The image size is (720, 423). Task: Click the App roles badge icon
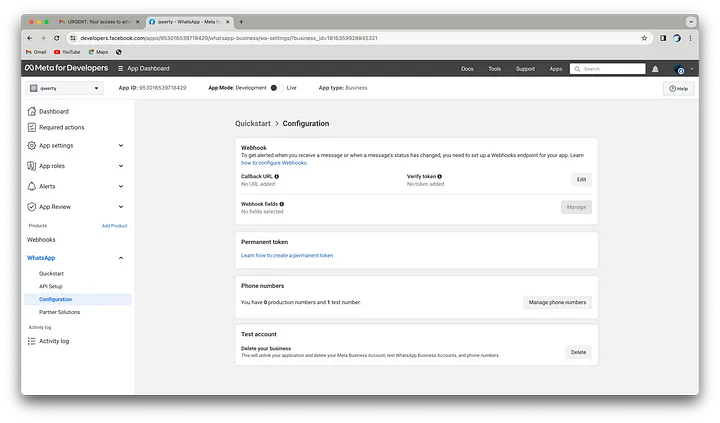click(32, 166)
